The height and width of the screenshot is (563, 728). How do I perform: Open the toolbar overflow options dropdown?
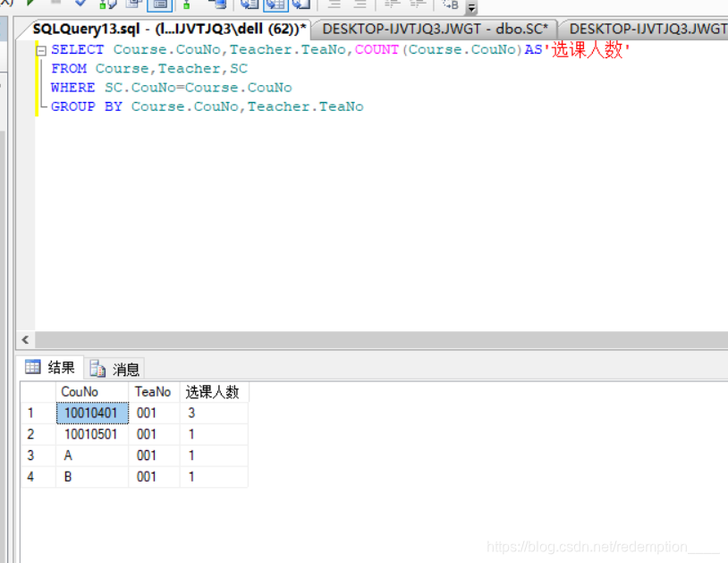(471, 7)
